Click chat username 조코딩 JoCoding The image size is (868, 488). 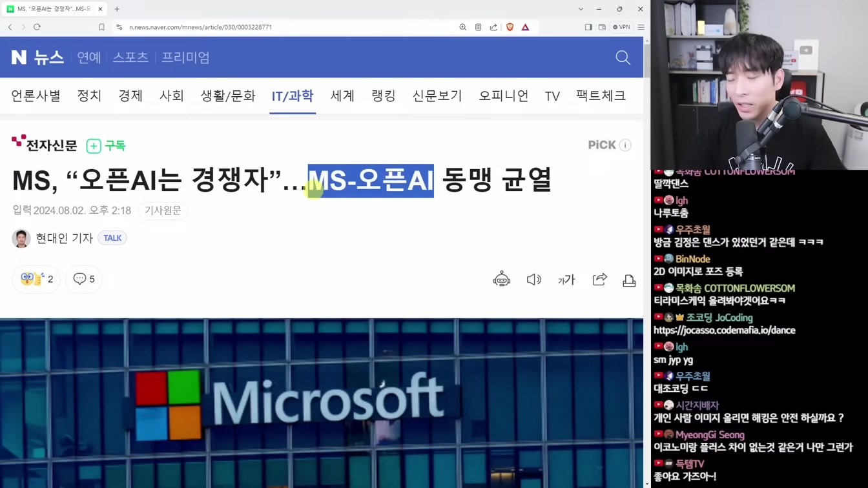[x=719, y=318]
